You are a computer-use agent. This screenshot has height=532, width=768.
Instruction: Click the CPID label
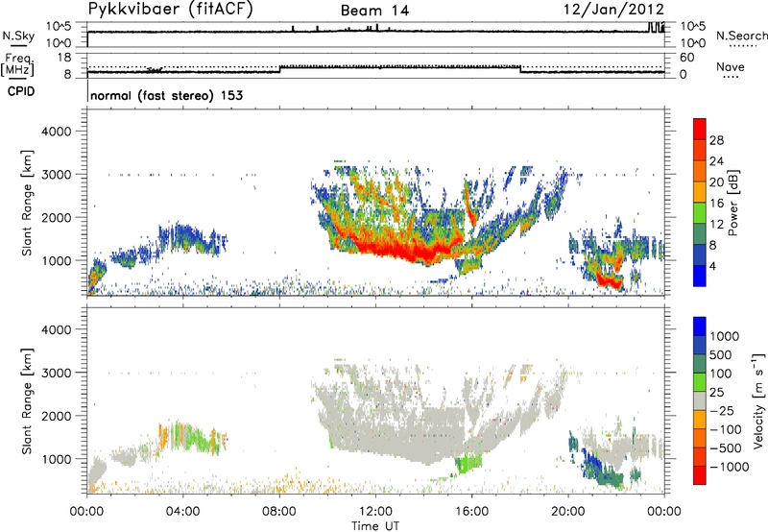pyautogui.click(x=21, y=91)
